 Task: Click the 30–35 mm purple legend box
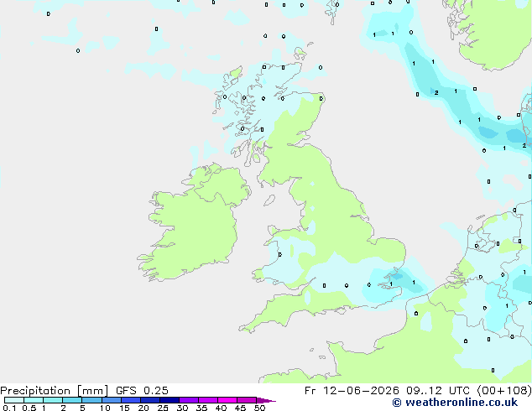coord(188,400)
